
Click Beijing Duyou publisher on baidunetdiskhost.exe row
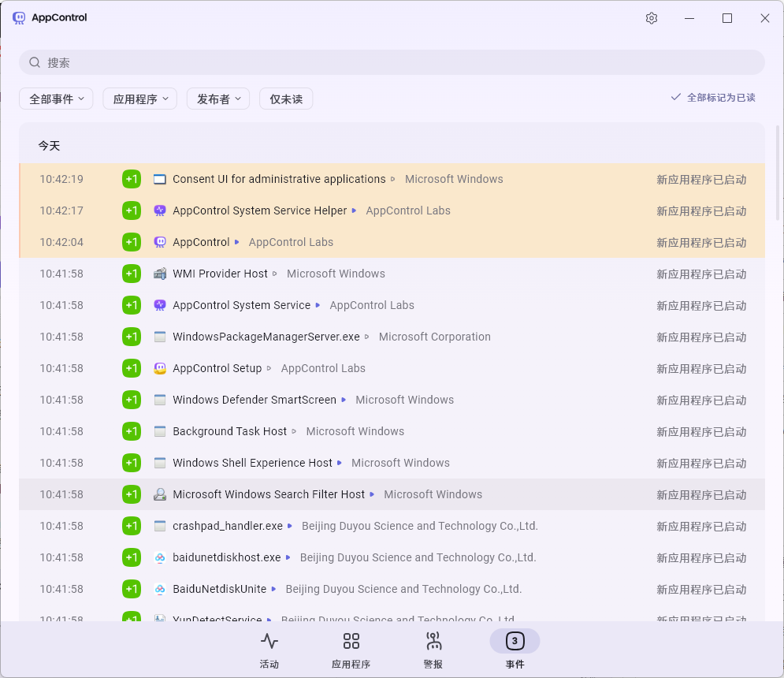[x=418, y=557]
